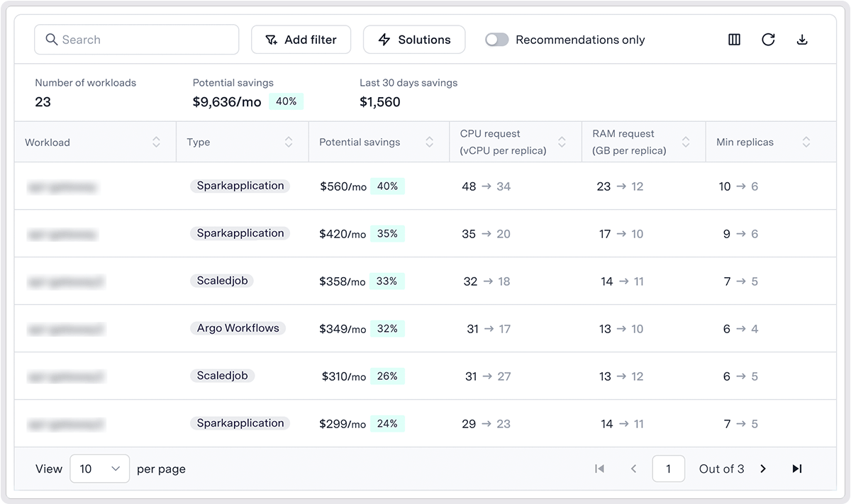This screenshot has width=851, height=504.
Task: Select the Argo Workflows row tag
Action: point(238,328)
